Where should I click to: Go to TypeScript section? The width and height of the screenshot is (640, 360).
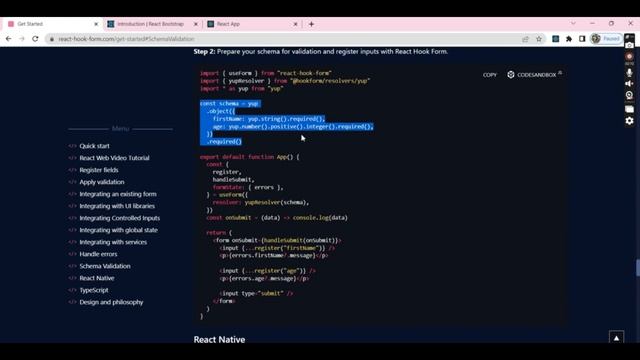[x=94, y=290]
